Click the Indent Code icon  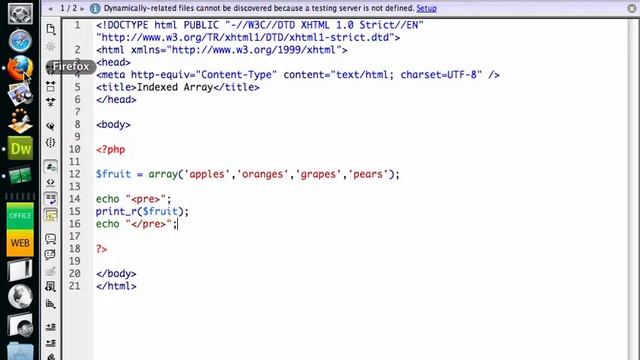click(x=51, y=327)
